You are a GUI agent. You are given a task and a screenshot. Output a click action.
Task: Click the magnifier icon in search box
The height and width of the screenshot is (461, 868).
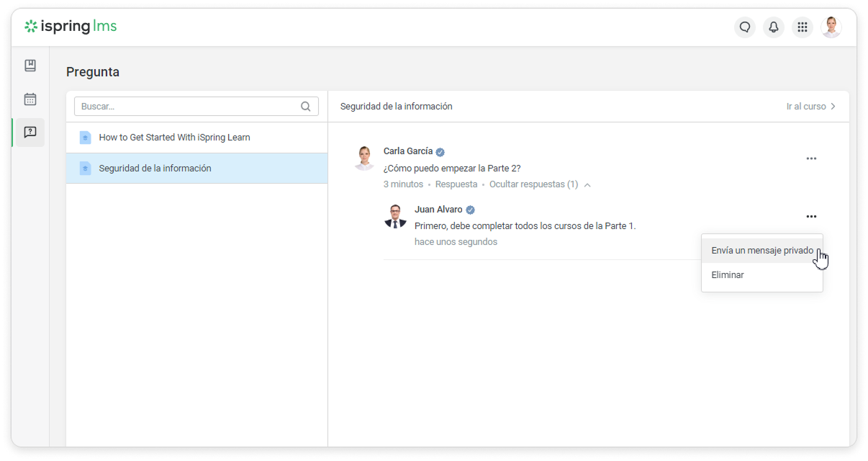coord(306,107)
